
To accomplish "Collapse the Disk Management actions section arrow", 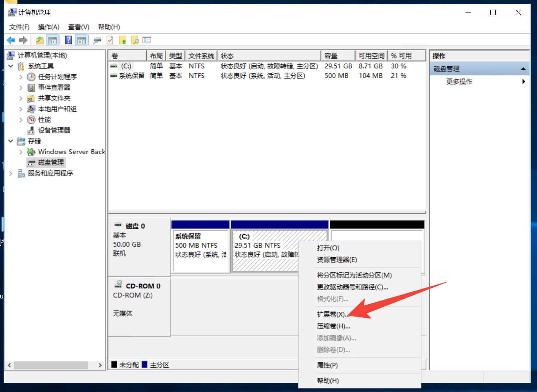I will tap(523, 69).
